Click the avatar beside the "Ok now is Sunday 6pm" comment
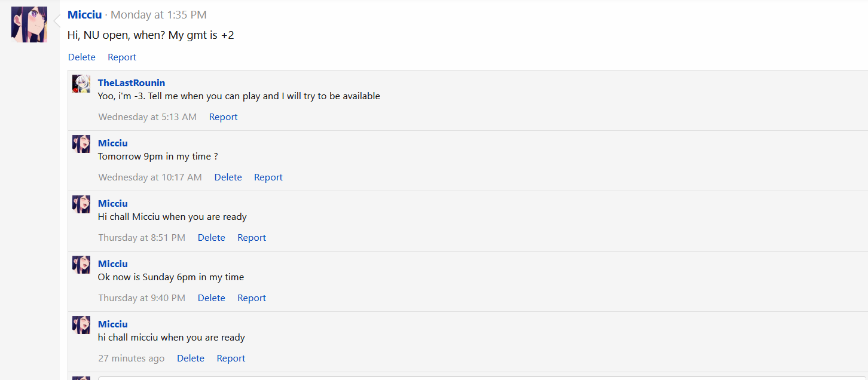 click(x=81, y=265)
